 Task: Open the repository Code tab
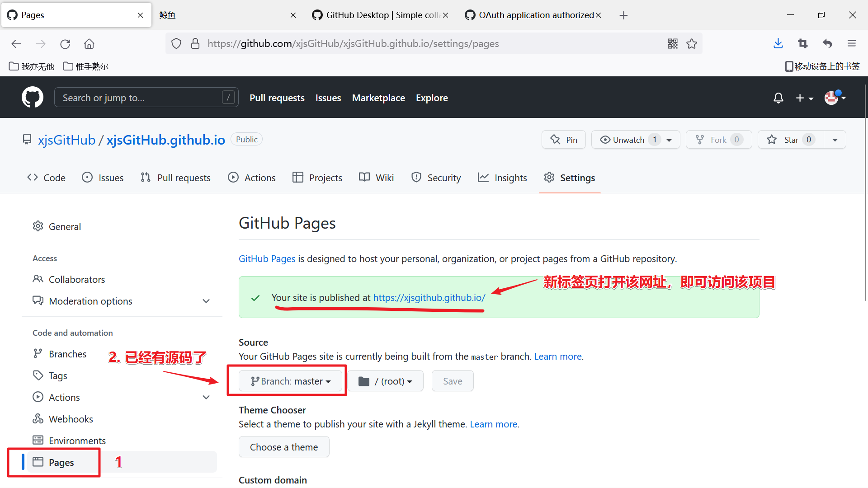click(46, 178)
